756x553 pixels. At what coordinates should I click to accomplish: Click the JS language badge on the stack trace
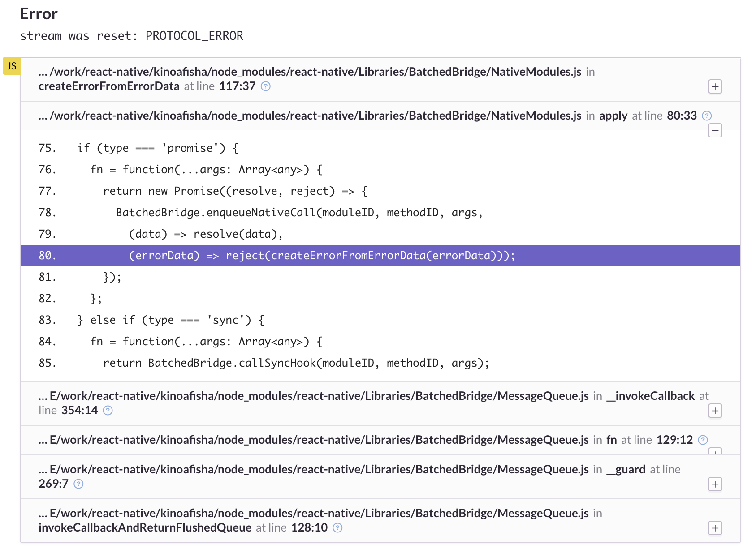11,66
